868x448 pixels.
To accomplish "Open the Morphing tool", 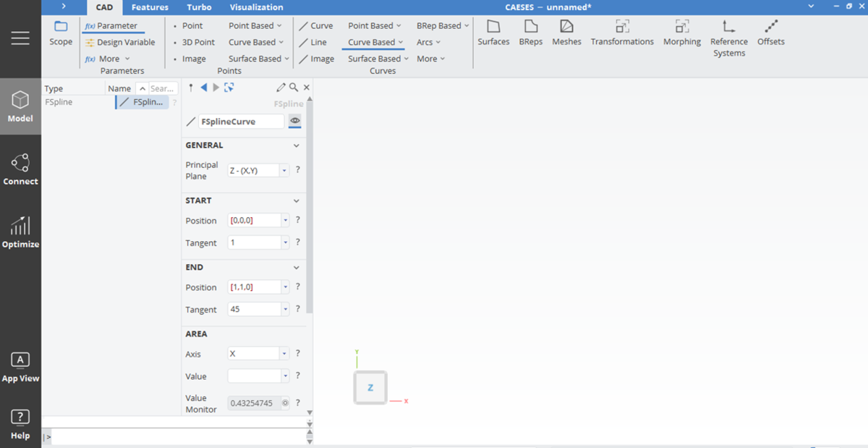I will pos(682,33).
